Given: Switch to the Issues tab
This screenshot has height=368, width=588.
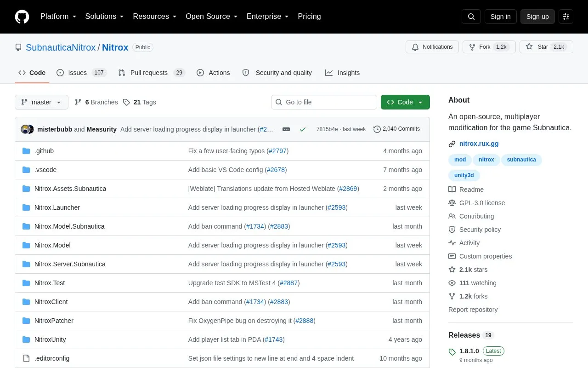Looking at the screenshot, I should click(x=81, y=73).
